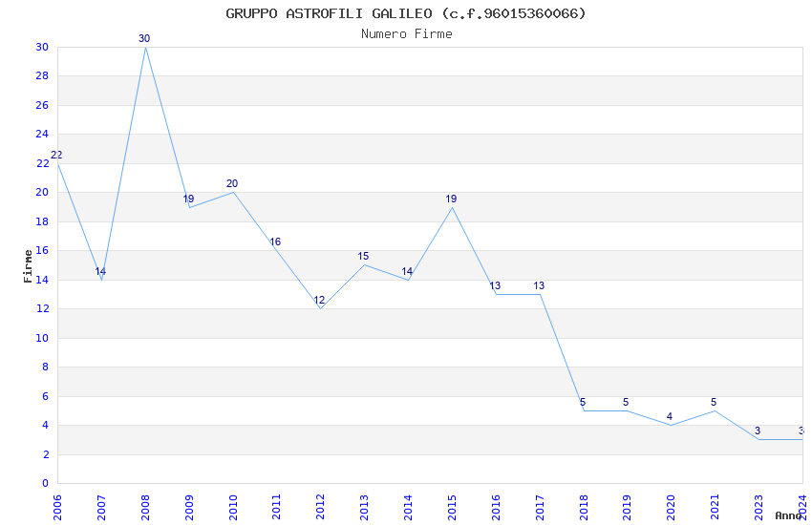Click the year 2011 axis label
This screenshot has width=812, height=525.
click(x=276, y=508)
